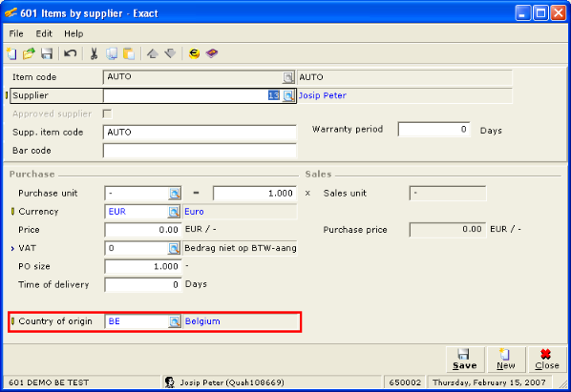571x392 pixels.
Task: Open the Supplier field lookup browser
Action: tap(288, 95)
